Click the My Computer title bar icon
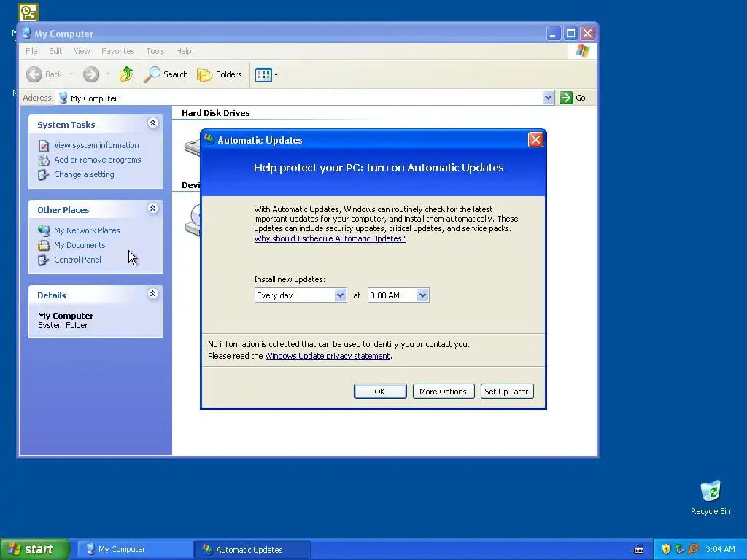747x560 pixels. (x=27, y=34)
